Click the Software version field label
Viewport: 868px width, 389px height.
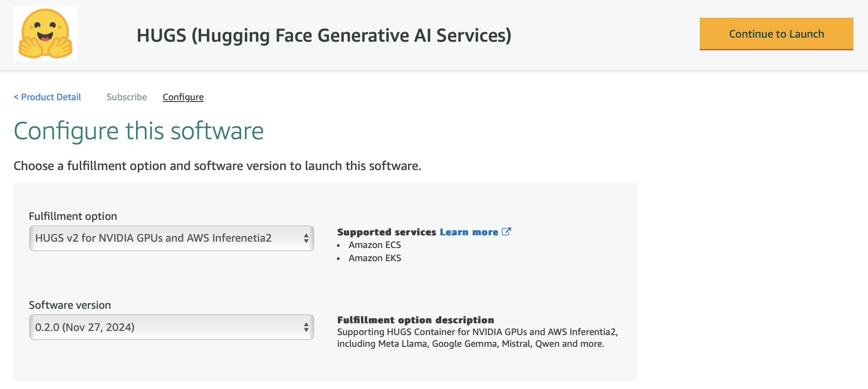(70, 305)
